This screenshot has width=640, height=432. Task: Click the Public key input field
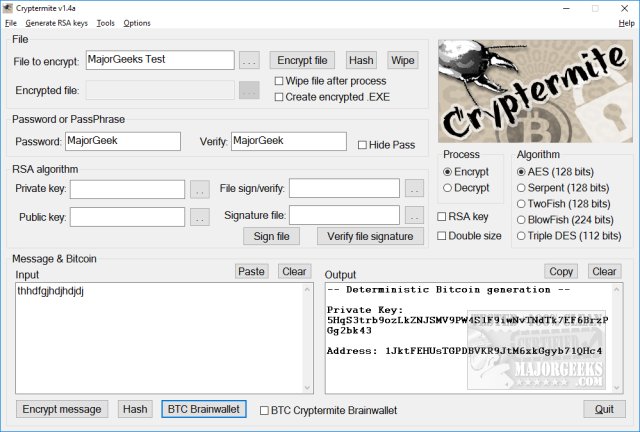(127, 217)
